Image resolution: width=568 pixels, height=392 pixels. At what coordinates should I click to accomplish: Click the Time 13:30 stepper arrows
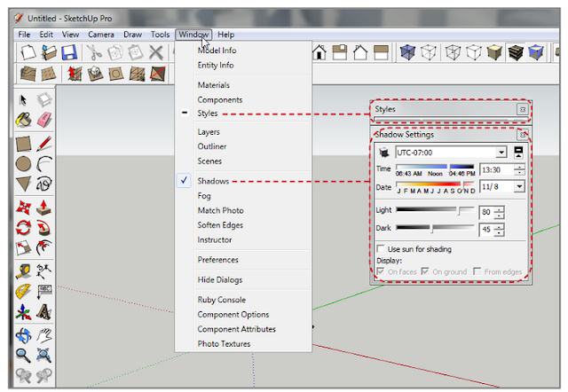(x=519, y=169)
